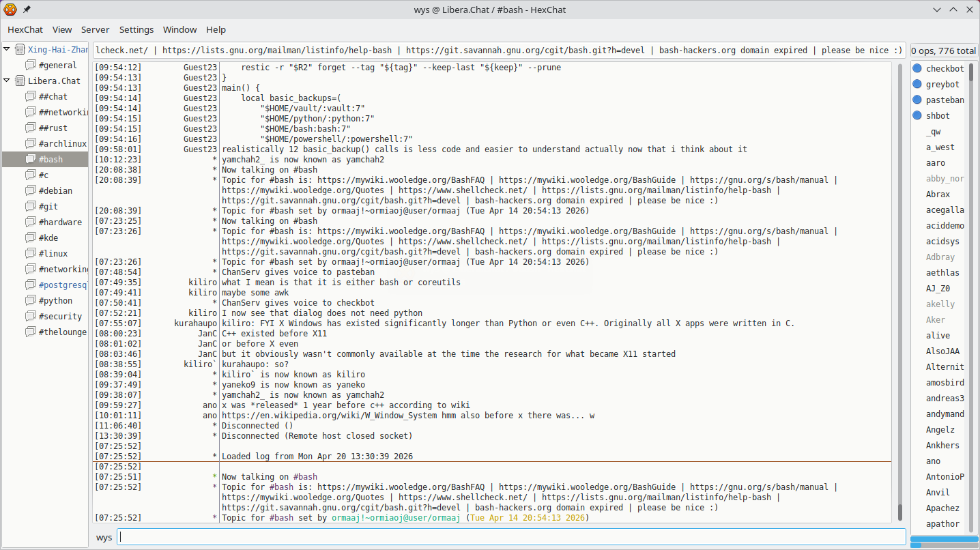
Task: Click the "Disconnected (Remote host closed socket)" line
Action: pos(317,436)
